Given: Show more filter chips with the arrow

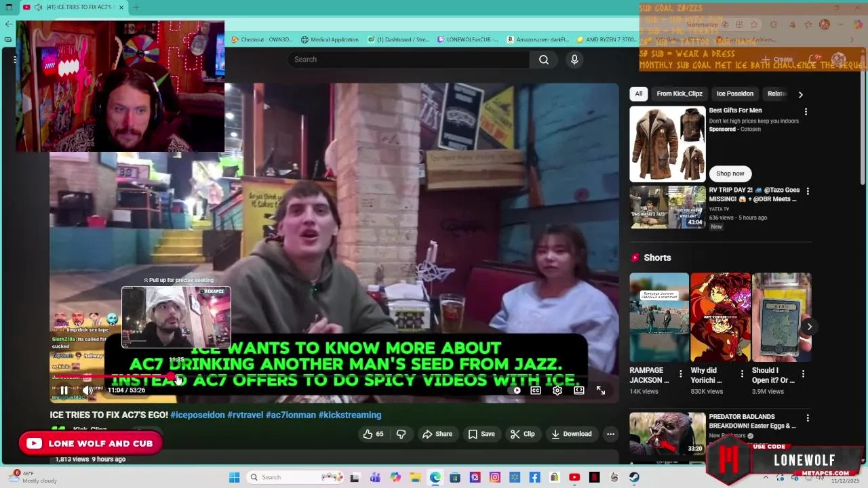Looking at the screenshot, I should [801, 94].
